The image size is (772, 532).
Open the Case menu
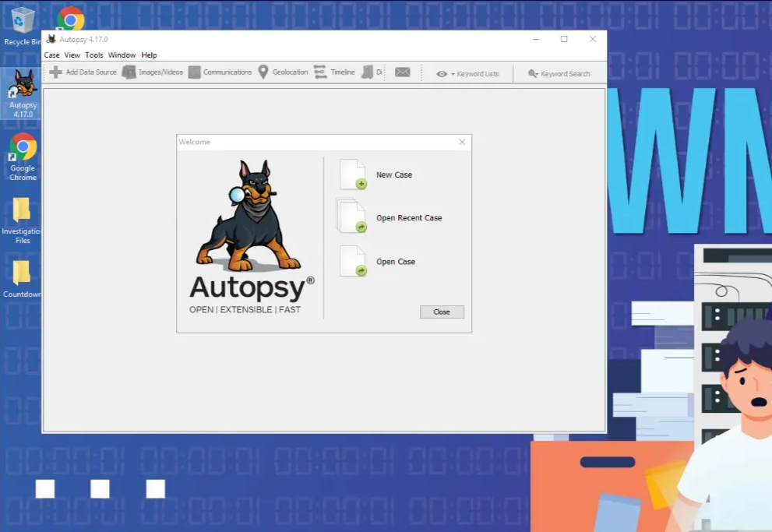coord(51,55)
